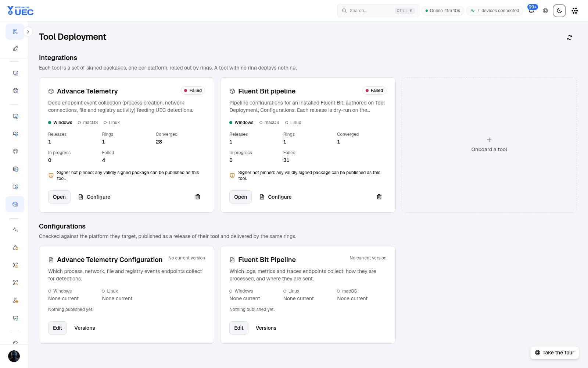The image size is (588, 368).
Task: Click the Invinsense UEC logo
Action: click(x=21, y=11)
